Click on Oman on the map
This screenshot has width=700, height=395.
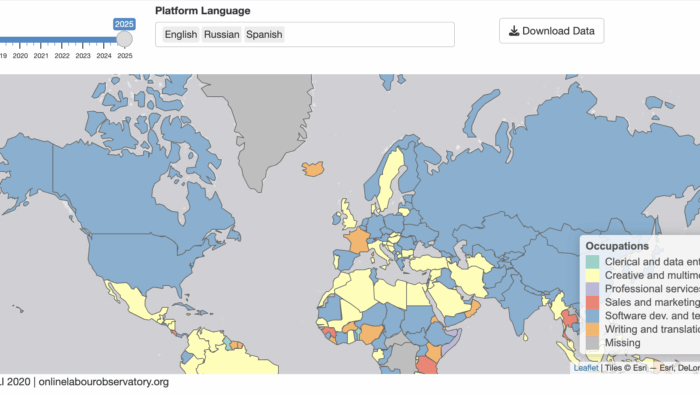474,309
